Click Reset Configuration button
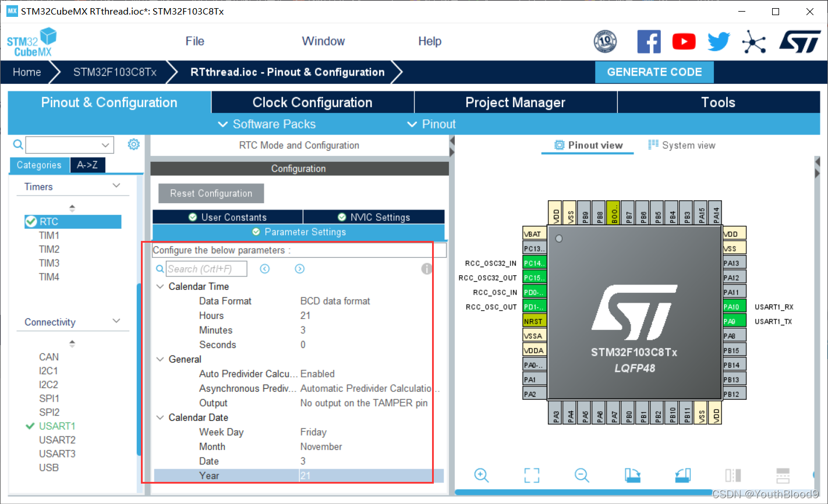Screen dimensions: 828x504 211,193
